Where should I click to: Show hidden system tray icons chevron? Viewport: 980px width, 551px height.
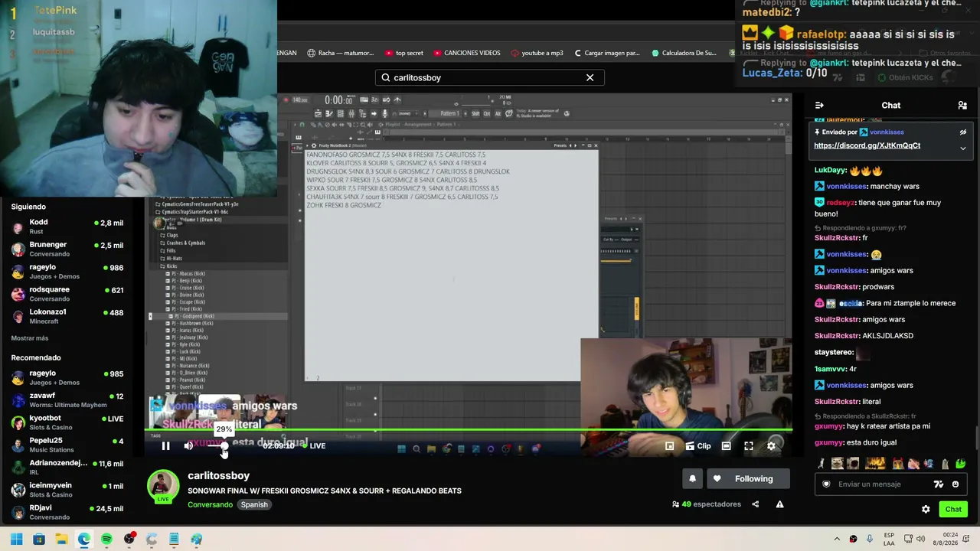(837, 539)
